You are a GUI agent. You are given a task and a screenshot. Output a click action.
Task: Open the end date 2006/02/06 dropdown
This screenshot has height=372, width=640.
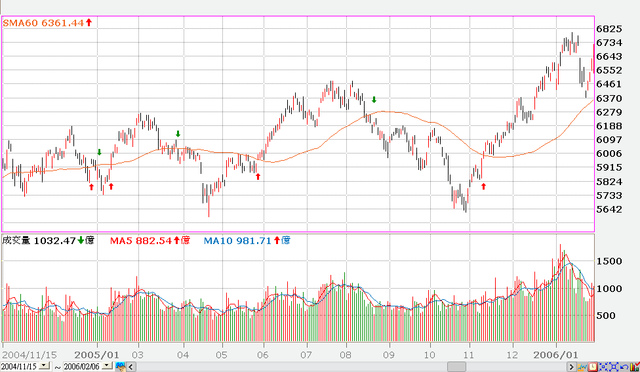coord(107,365)
